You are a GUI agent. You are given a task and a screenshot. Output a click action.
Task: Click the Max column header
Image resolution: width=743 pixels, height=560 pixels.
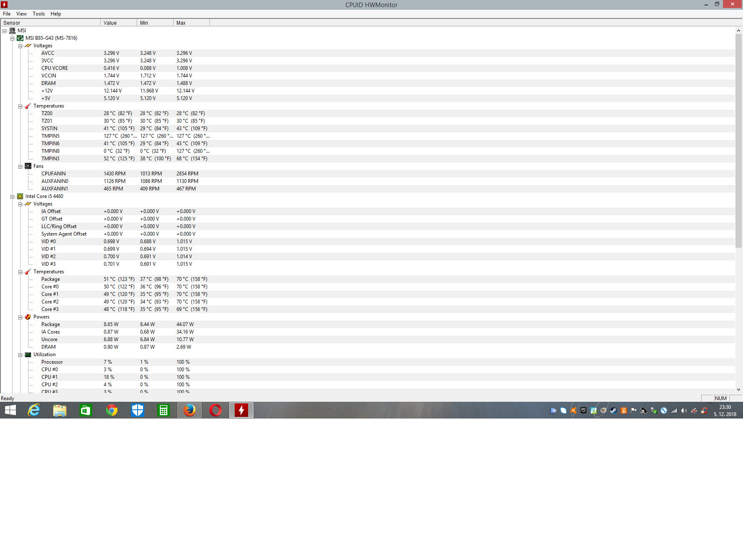click(191, 23)
